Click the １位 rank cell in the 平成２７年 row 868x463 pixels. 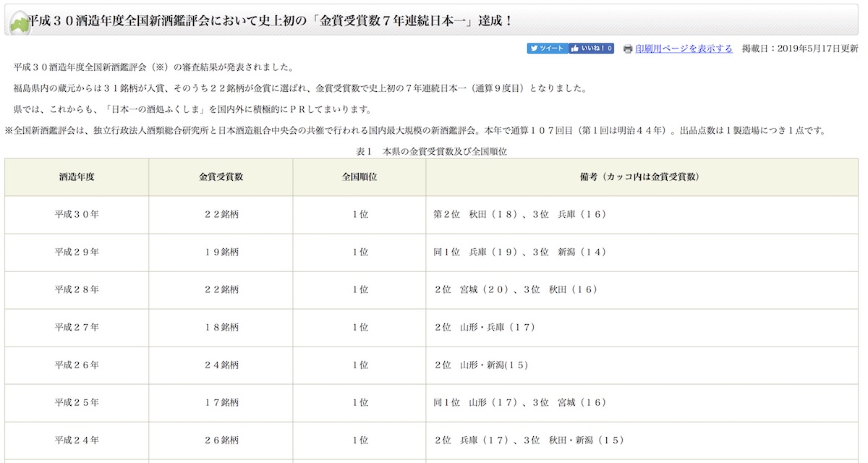pos(359,328)
